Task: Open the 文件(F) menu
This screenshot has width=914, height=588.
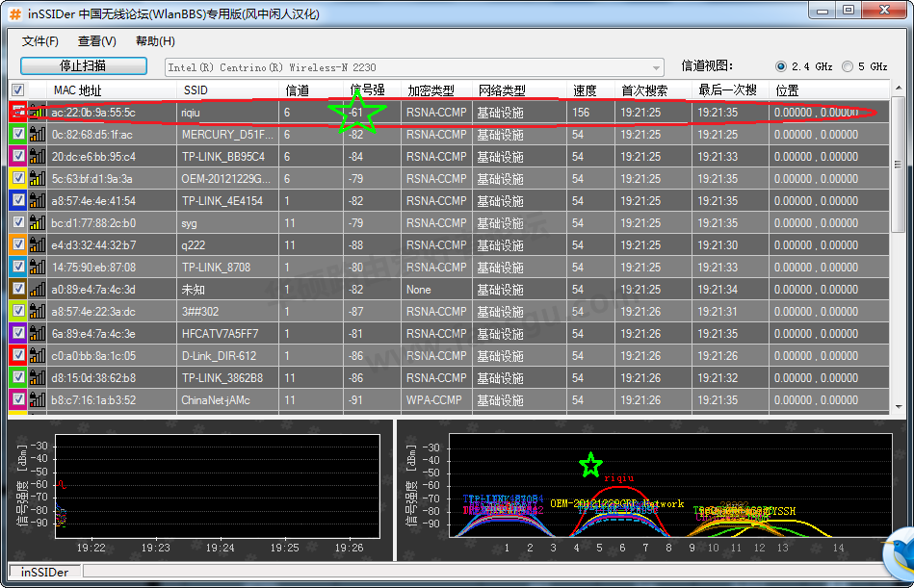Action: 40,41
